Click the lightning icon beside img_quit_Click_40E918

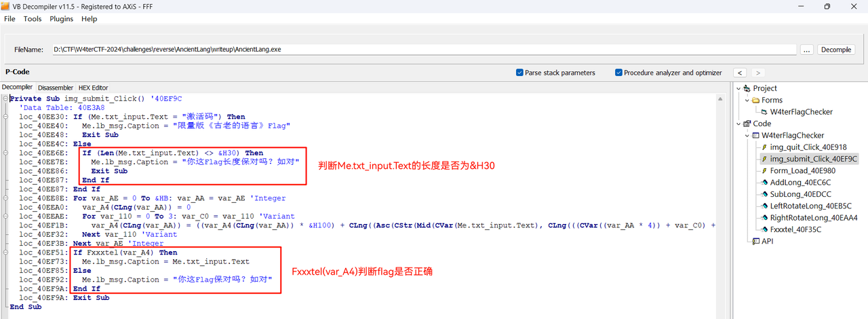(764, 147)
